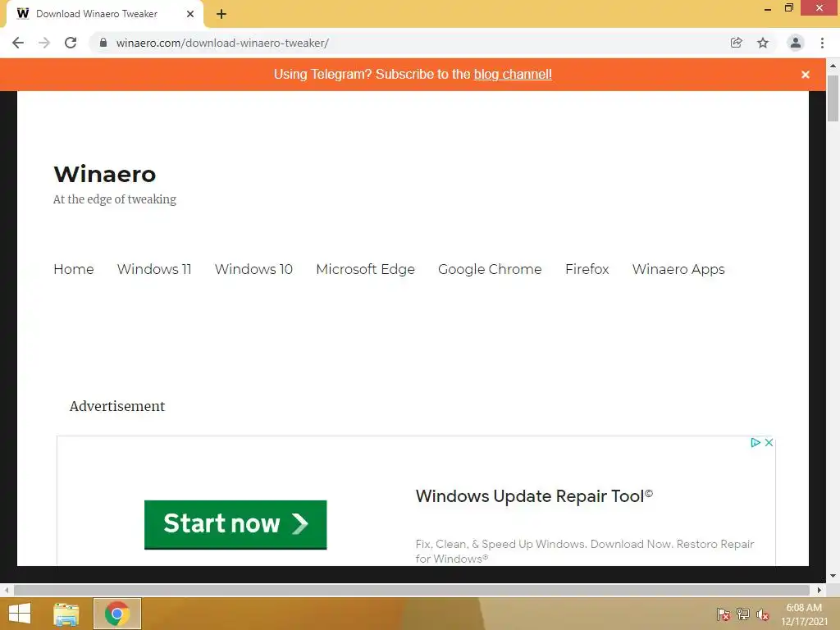This screenshot has width=840, height=630.
Task: Open the Windows Start menu
Action: click(20, 614)
